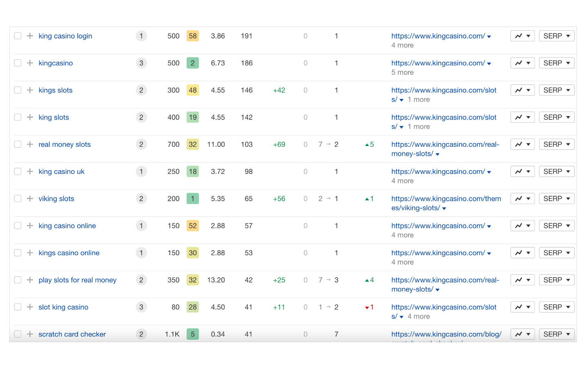Open the trend chart button for slot king casino
588x368 pixels.
tap(523, 307)
